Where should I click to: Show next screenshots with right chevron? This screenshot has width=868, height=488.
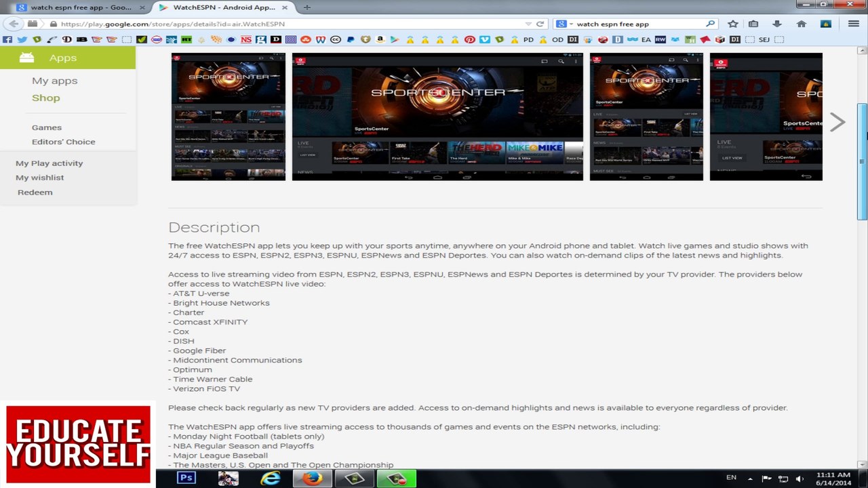click(x=837, y=122)
